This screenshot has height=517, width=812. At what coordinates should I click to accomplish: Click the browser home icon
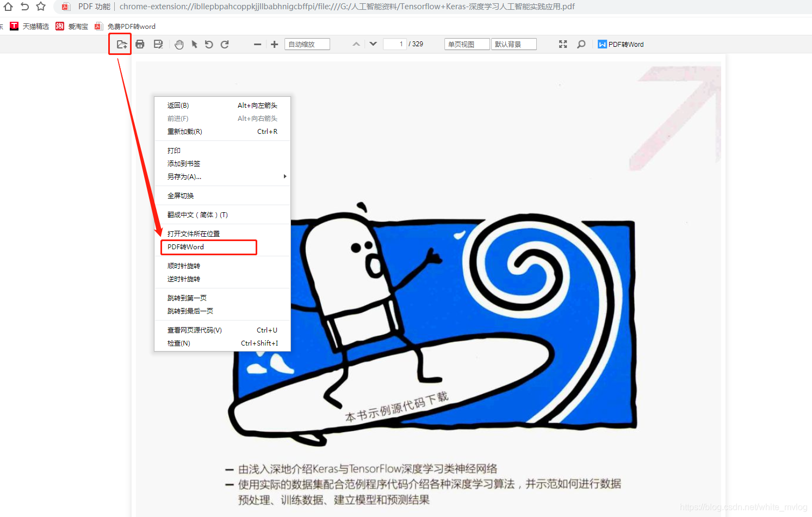(8, 7)
